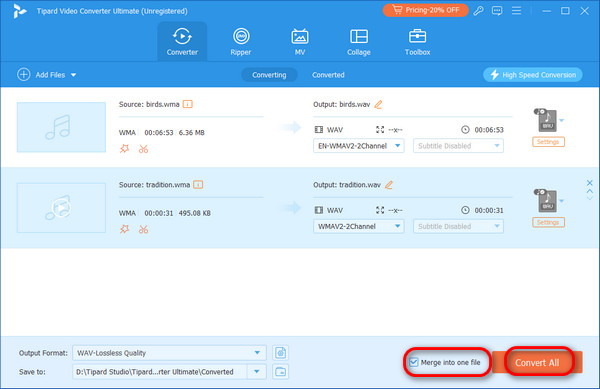Rename output birds.wav with pencil icon
The image size is (600, 389).
tap(378, 104)
